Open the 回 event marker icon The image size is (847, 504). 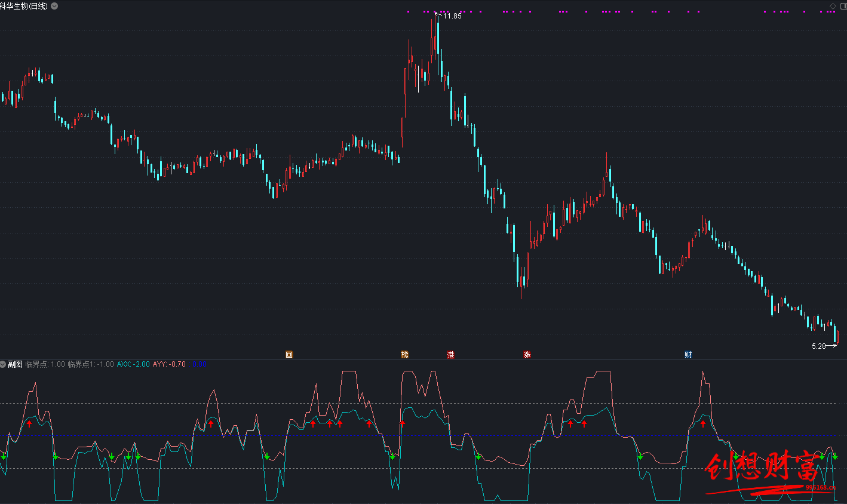coord(289,355)
